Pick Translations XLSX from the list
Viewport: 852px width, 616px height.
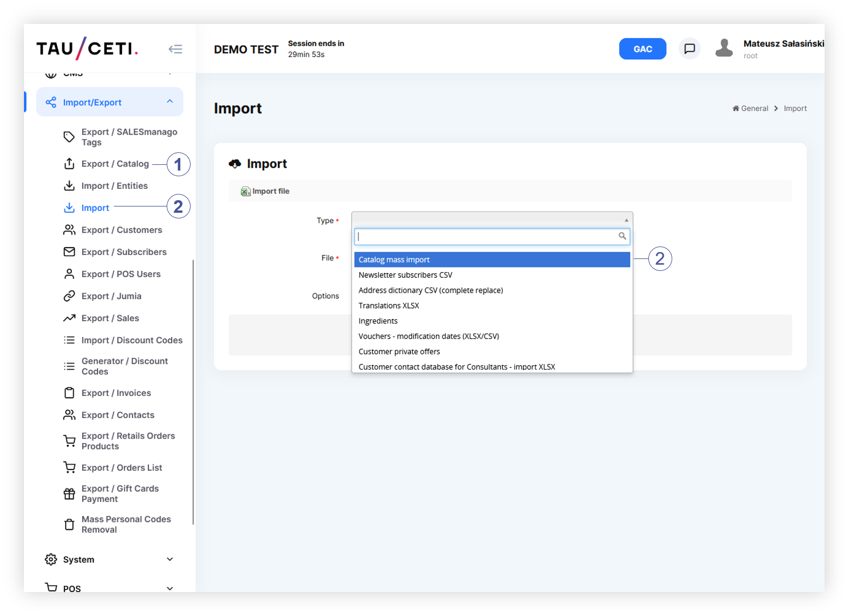coord(389,306)
